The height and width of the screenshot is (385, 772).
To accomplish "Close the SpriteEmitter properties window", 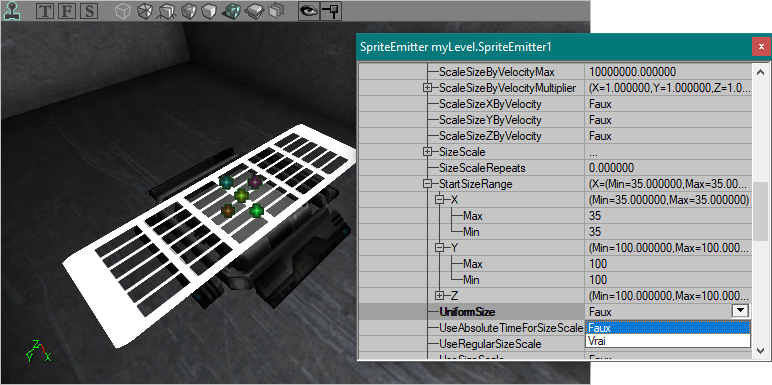I will tap(761, 47).
